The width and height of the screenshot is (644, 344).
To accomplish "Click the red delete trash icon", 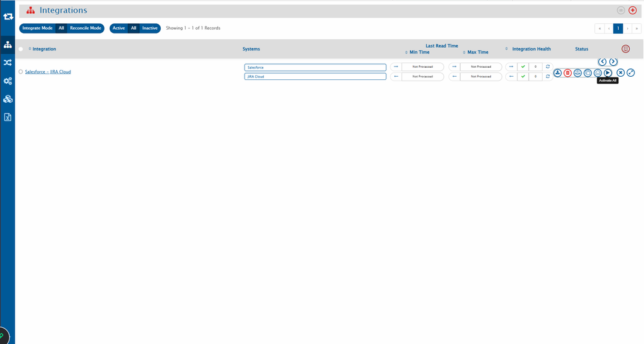I will [568, 73].
